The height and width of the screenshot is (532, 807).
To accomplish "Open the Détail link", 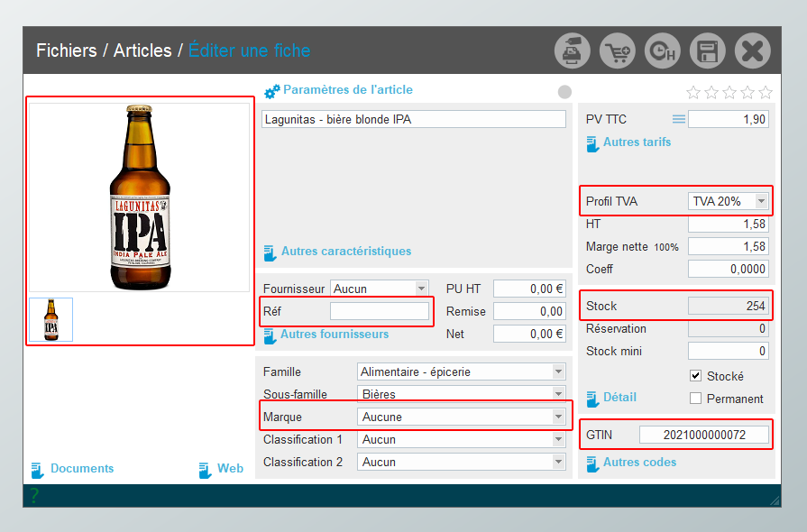I will click(619, 398).
